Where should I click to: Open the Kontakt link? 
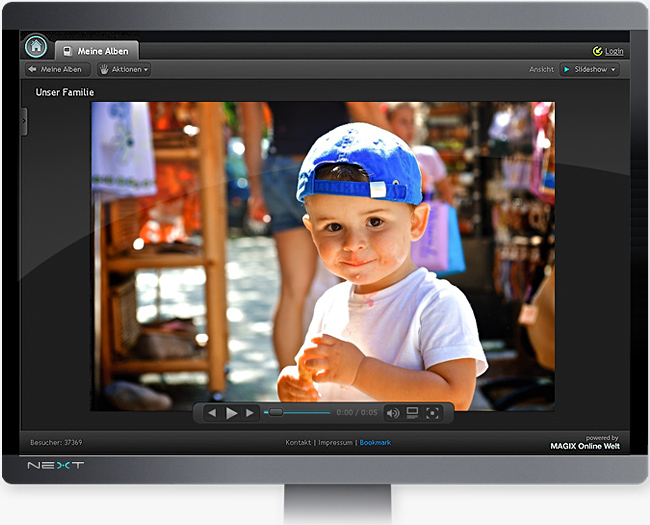click(298, 442)
